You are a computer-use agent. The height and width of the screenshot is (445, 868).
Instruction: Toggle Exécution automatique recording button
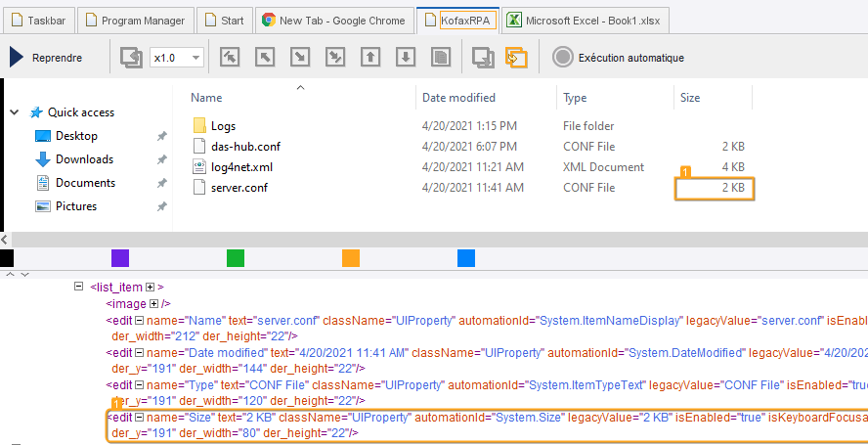pyautogui.click(x=562, y=58)
